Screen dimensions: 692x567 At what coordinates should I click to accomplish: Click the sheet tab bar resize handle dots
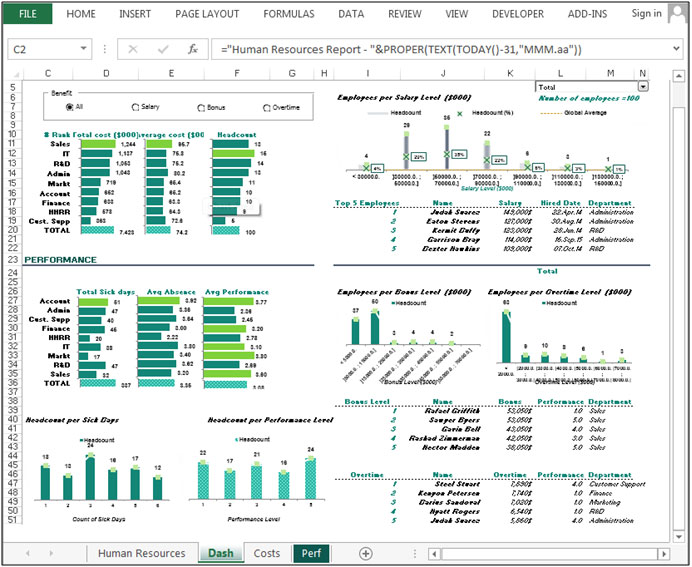pyautogui.click(x=414, y=553)
